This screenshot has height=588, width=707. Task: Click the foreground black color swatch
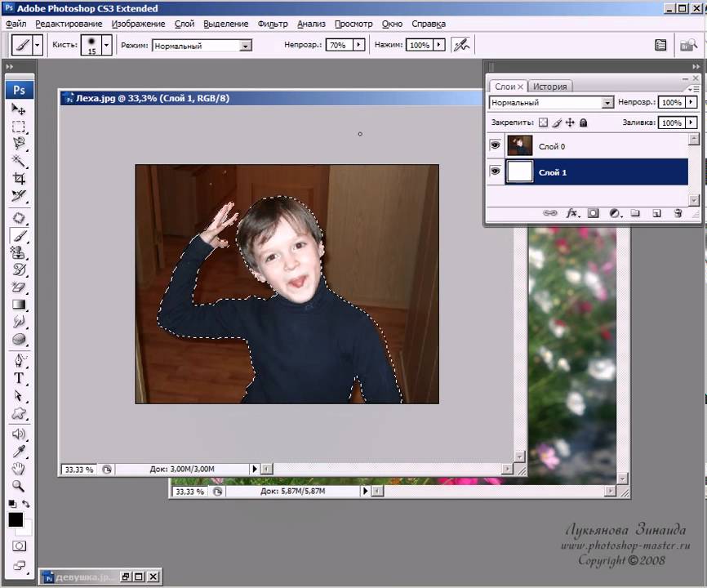point(16,520)
